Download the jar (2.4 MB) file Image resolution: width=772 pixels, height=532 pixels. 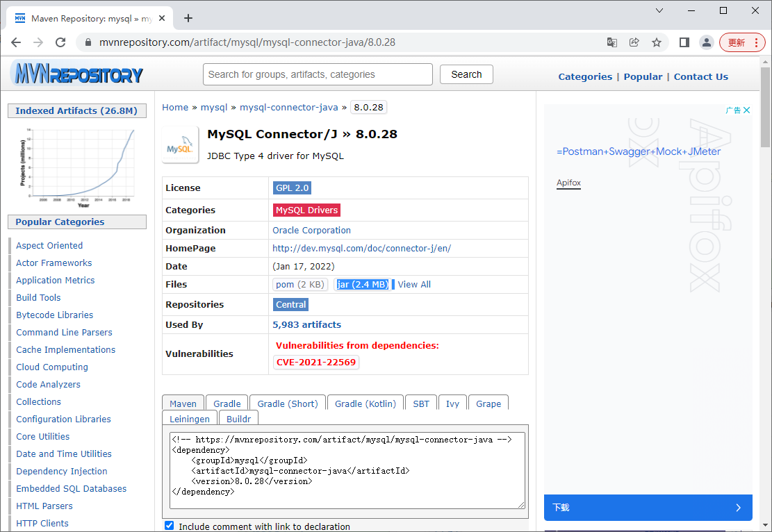pos(363,285)
